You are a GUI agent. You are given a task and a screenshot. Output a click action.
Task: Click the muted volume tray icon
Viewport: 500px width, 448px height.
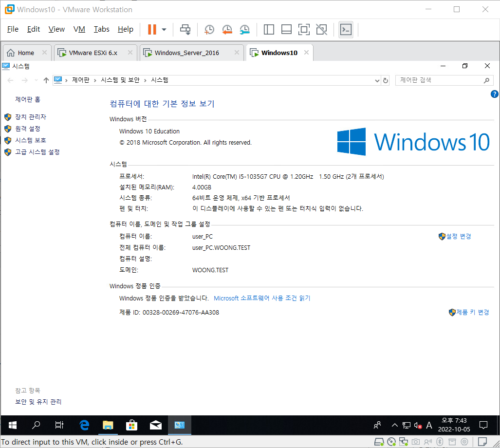(x=418, y=426)
